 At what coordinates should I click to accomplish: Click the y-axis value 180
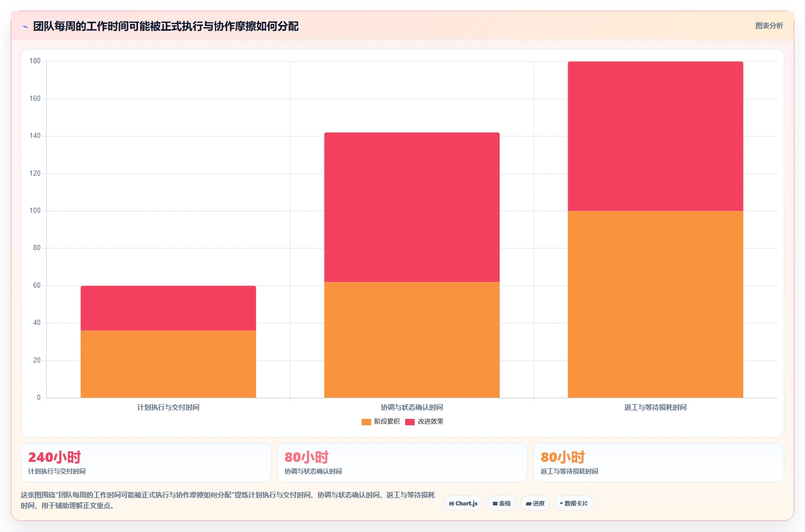point(35,61)
